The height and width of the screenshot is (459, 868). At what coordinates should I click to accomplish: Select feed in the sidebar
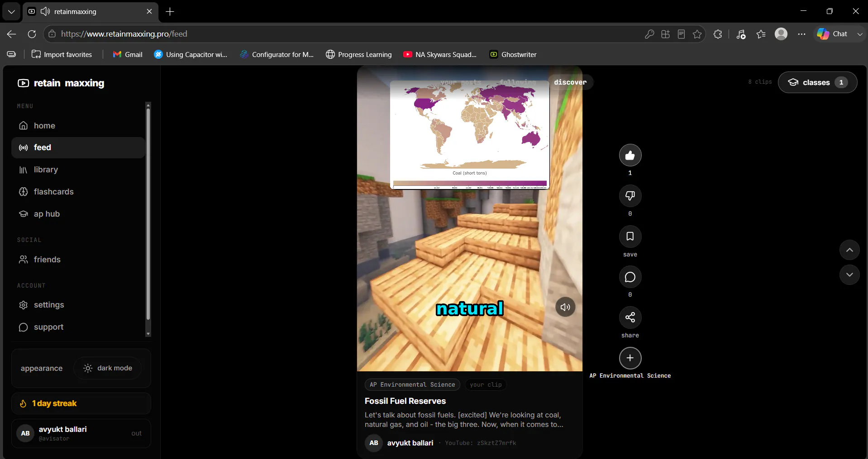pos(78,147)
